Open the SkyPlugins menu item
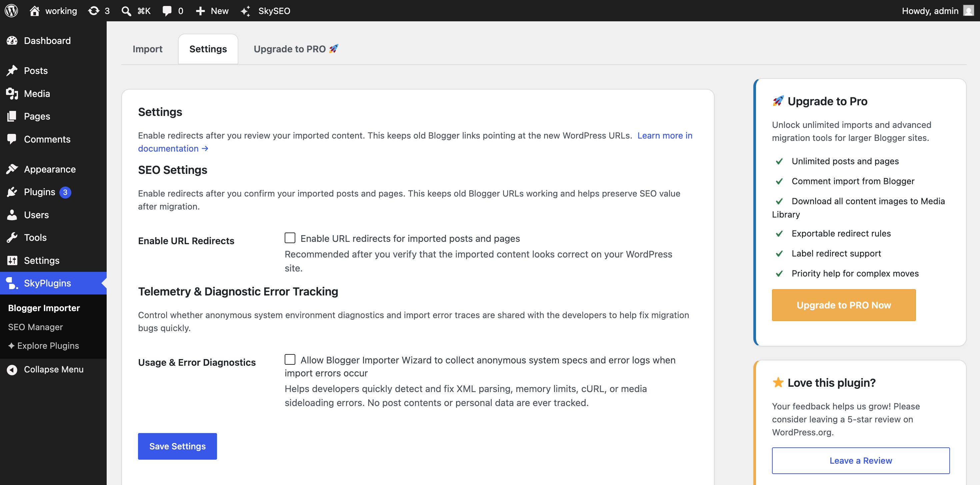Viewport: 980px width, 485px height. tap(53, 283)
